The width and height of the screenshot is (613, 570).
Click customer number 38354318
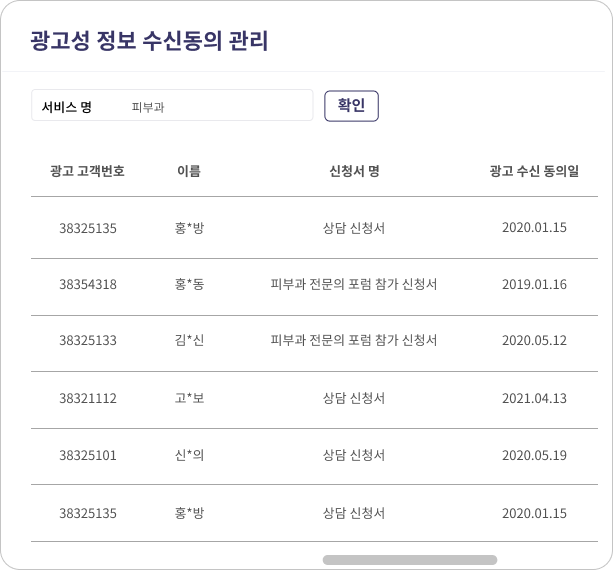88,284
